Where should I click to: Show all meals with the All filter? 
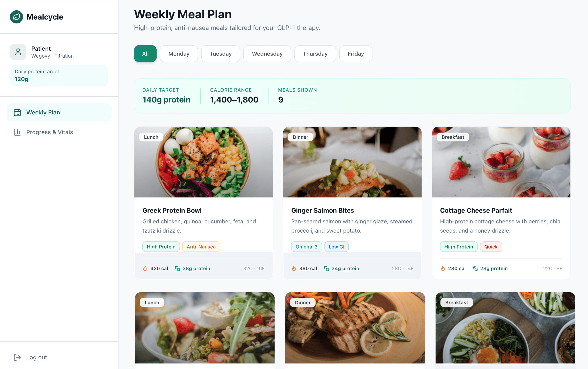click(145, 54)
